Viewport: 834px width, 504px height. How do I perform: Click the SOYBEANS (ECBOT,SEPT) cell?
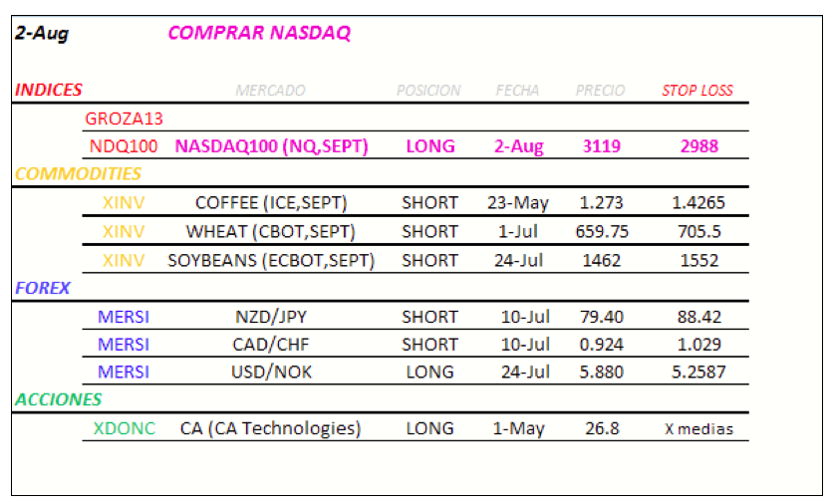[271, 261]
